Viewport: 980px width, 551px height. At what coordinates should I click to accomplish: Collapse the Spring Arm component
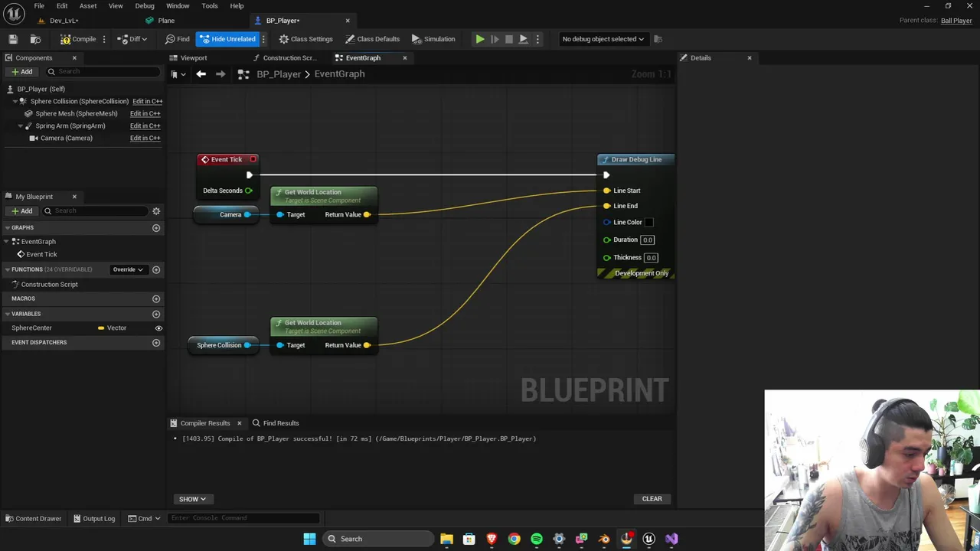pos(21,126)
